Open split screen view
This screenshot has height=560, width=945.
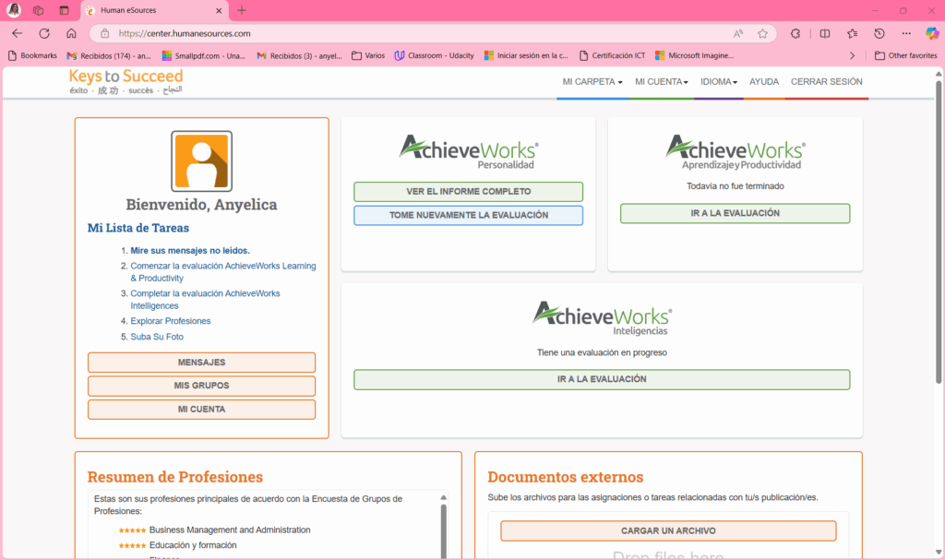coord(824,34)
